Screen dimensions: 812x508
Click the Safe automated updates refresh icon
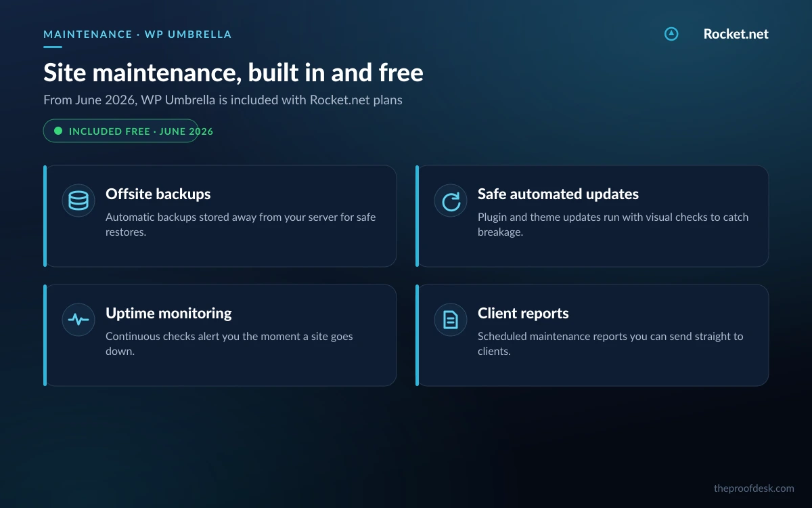[x=451, y=200]
